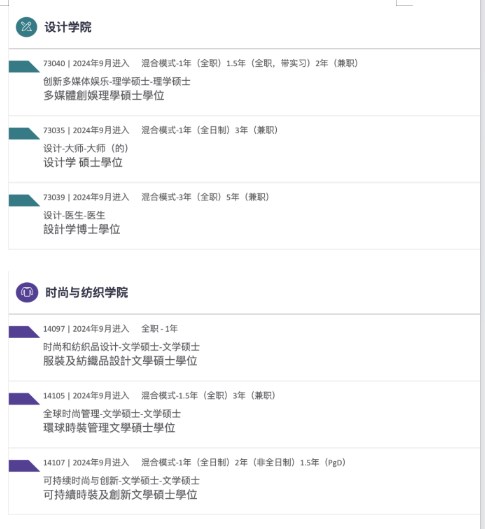Open the 環球時裝管理文學碩士學位 programme
Screen dimensions: 485x529
[x=109, y=427]
